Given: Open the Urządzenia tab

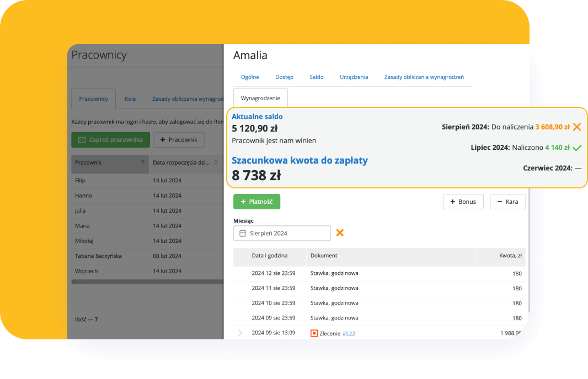Looking at the screenshot, I should [x=354, y=77].
